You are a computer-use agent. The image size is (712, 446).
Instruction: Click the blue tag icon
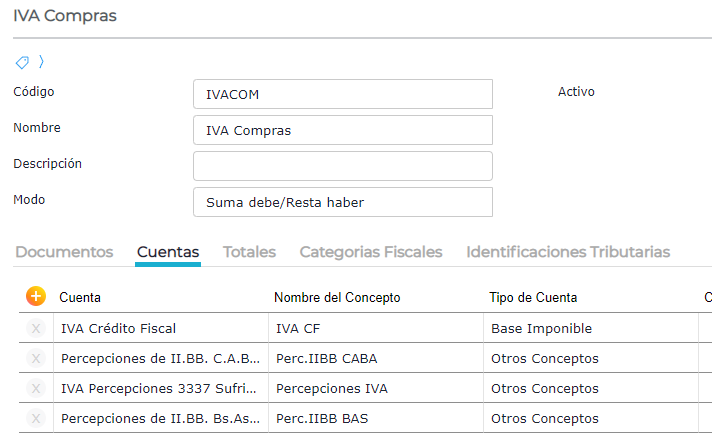coord(22,62)
